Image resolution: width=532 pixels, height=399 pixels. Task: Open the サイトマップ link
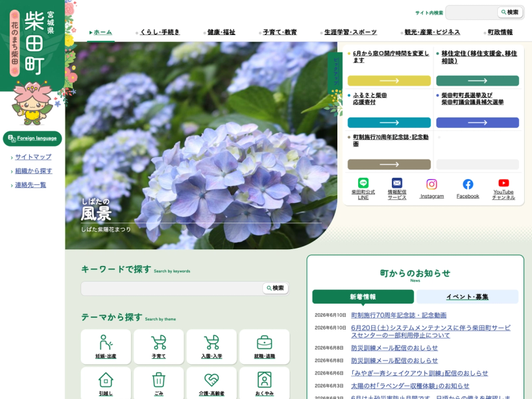click(x=33, y=157)
